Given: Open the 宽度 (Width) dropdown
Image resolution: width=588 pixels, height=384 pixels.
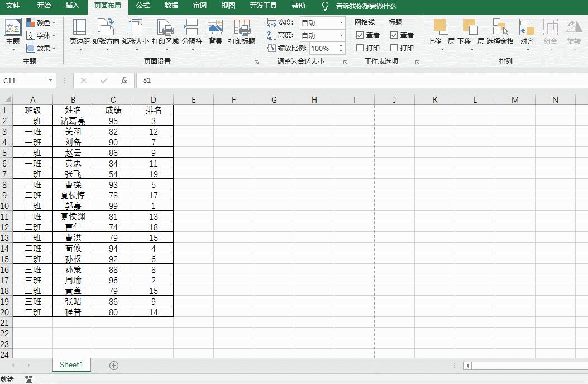Looking at the screenshot, I should pyautogui.click(x=341, y=22).
